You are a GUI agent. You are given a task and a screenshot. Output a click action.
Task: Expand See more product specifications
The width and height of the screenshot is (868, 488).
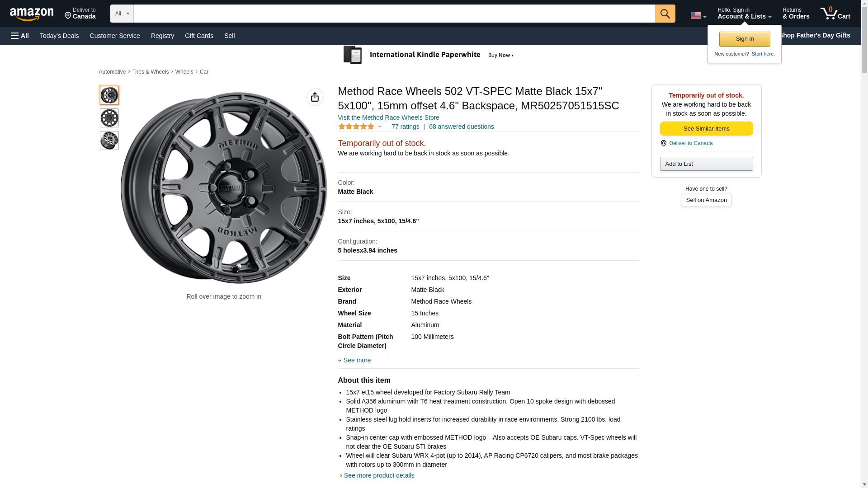tap(356, 360)
